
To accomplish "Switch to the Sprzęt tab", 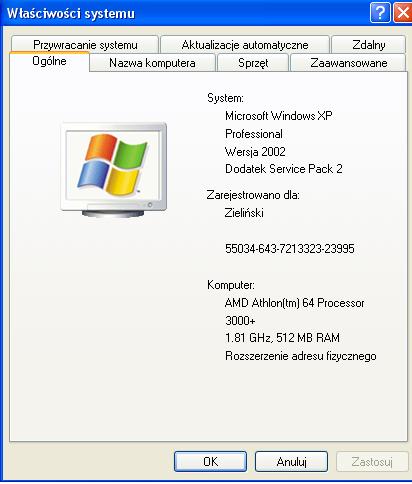I will point(253,63).
